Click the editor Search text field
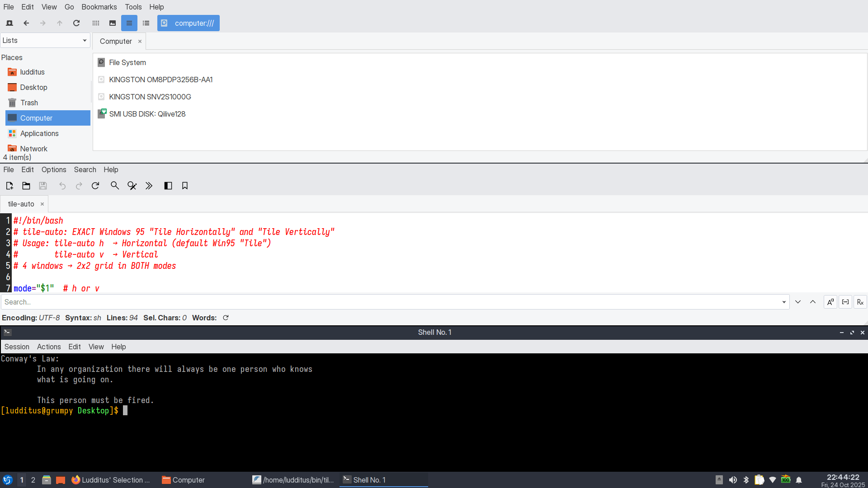868x488 pixels. click(389, 302)
